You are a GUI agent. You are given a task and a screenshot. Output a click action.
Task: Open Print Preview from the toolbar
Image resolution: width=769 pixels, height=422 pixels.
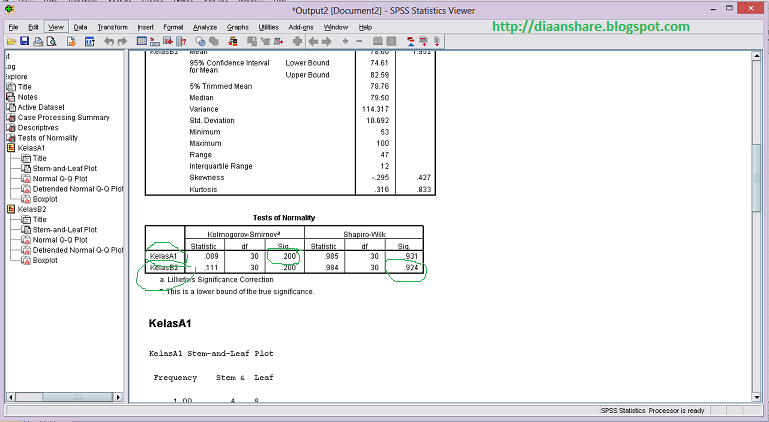(52, 41)
